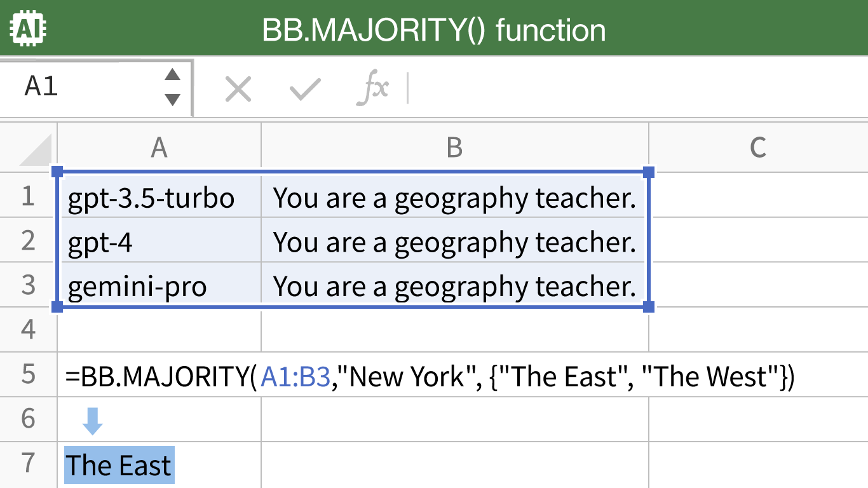Select row 1 header
This screenshot has height=488, width=868.
(28, 196)
